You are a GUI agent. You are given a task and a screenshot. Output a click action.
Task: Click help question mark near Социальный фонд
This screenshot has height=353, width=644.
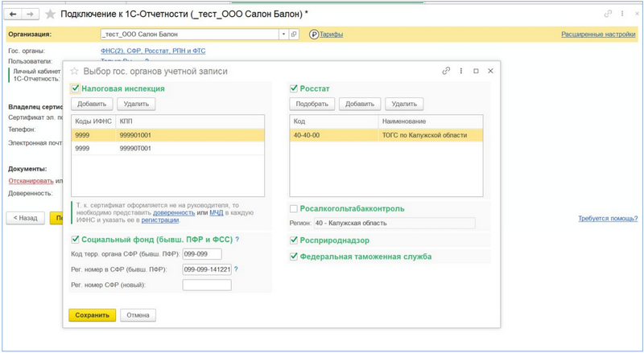point(237,239)
